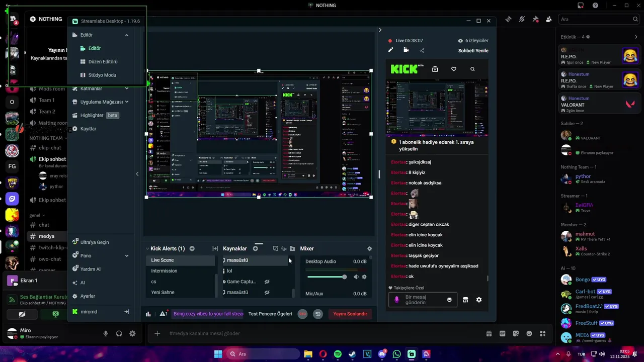Click the Kick stream preview thumbnail
The image size is (644, 362).
(x=437, y=107)
